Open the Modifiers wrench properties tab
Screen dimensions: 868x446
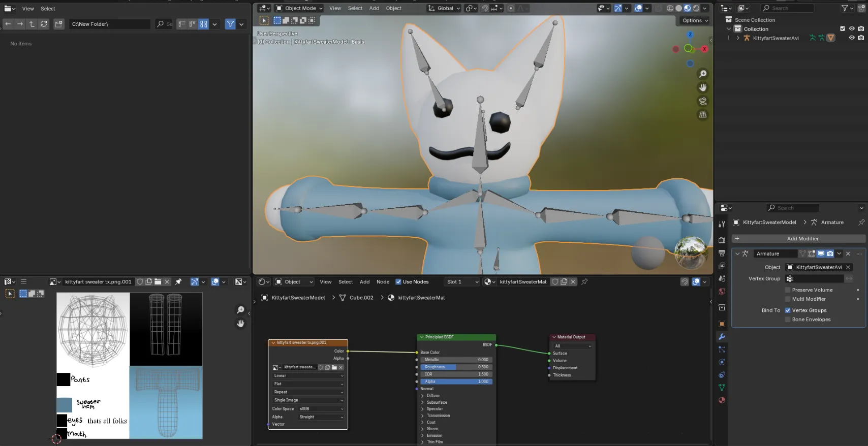[722, 337]
